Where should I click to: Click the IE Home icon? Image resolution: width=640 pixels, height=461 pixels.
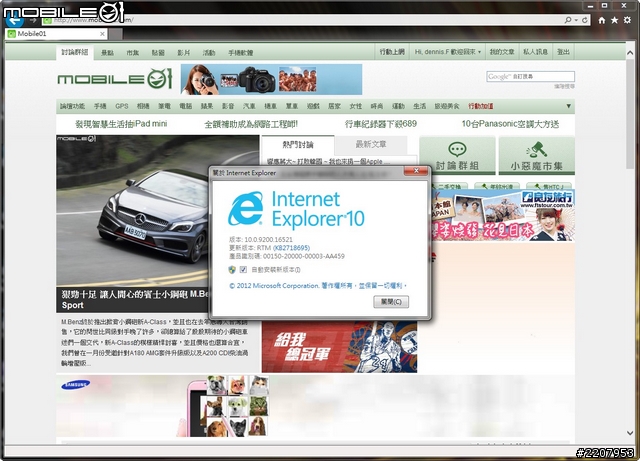[602, 20]
